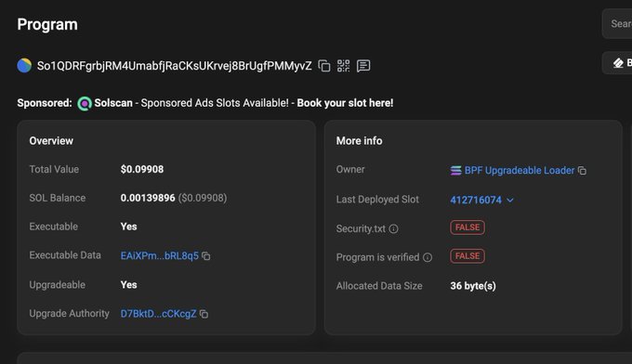Image resolution: width=632 pixels, height=364 pixels.
Task: Click the 'More info' card heading
Action: click(x=359, y=141)
